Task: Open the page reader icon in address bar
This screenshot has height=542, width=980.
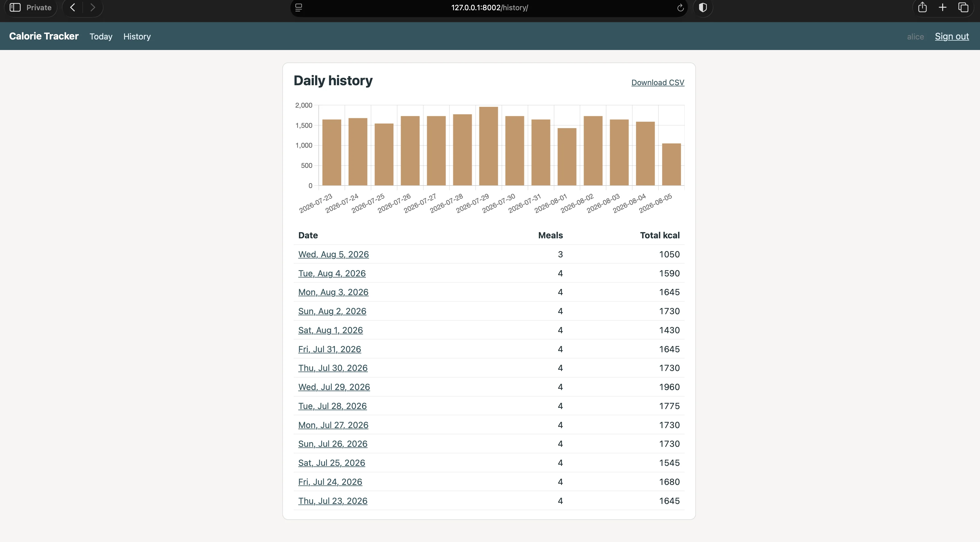Action: [299, 8]
